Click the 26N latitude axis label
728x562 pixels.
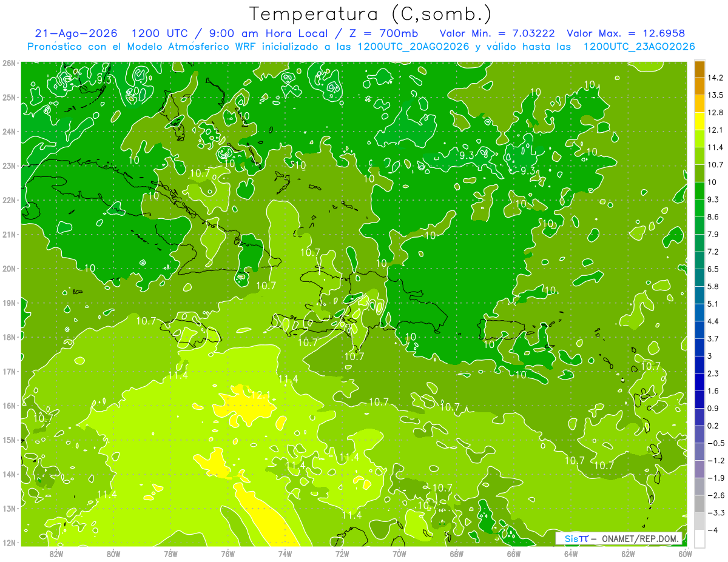(x=9, y=63)
